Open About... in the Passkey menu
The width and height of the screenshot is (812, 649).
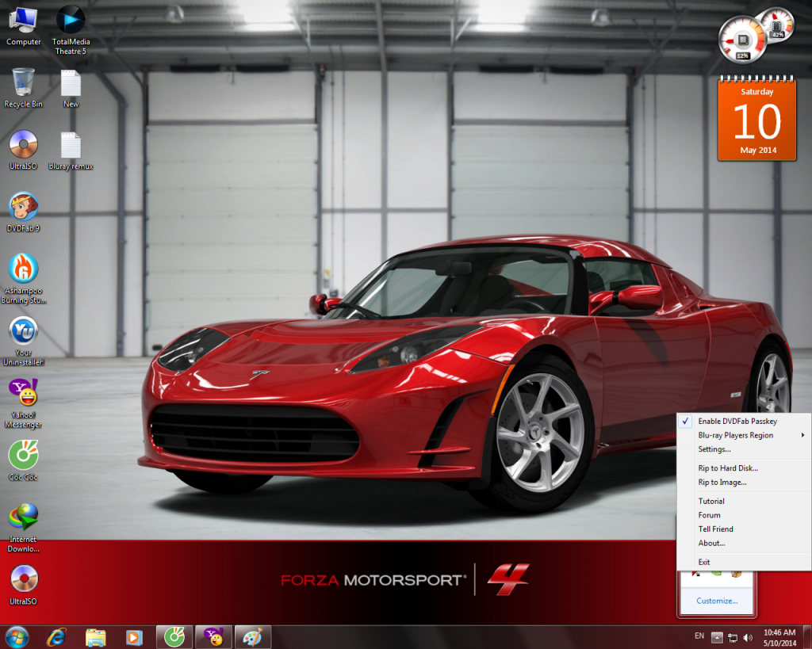click(x=744, y=543)
